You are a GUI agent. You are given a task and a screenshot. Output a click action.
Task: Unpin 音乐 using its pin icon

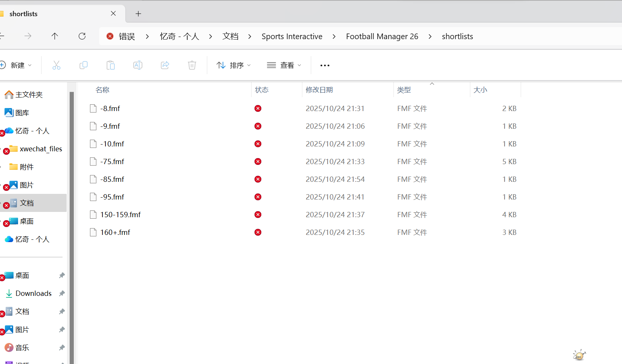[62, 348]
